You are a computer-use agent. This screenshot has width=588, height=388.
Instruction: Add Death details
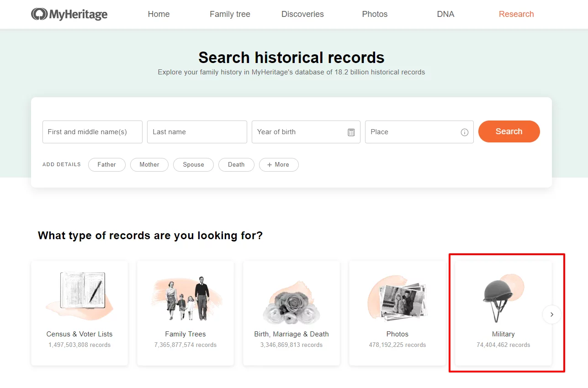click(x=236, y=165)
